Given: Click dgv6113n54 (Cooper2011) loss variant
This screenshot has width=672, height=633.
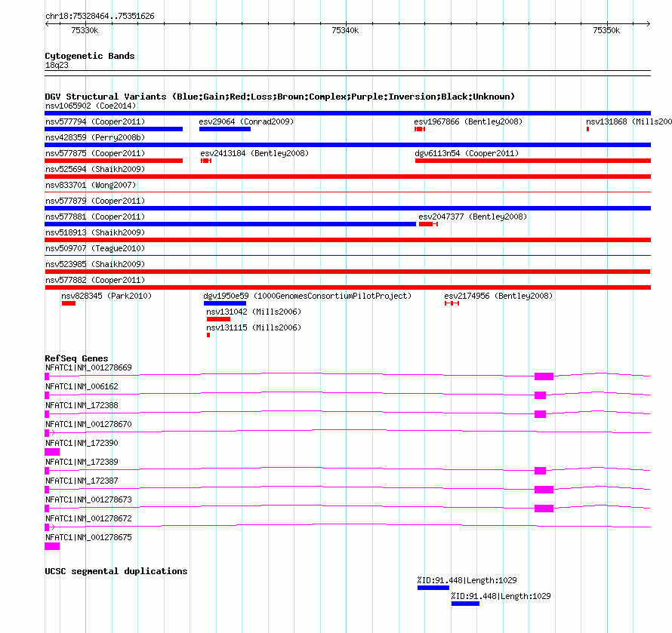Looking at the screenshot, I should tap(533, 161).
